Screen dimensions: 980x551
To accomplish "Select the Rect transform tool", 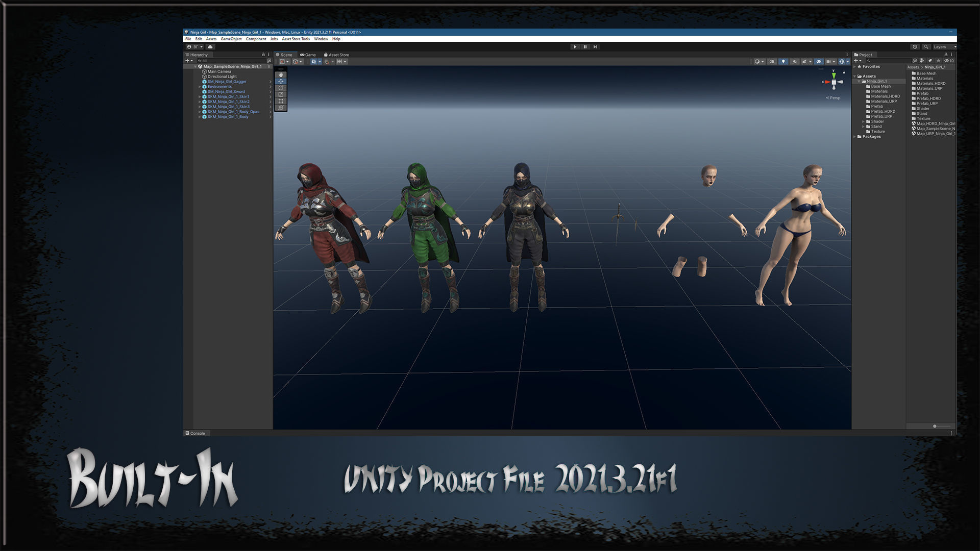I will point(281,101).
